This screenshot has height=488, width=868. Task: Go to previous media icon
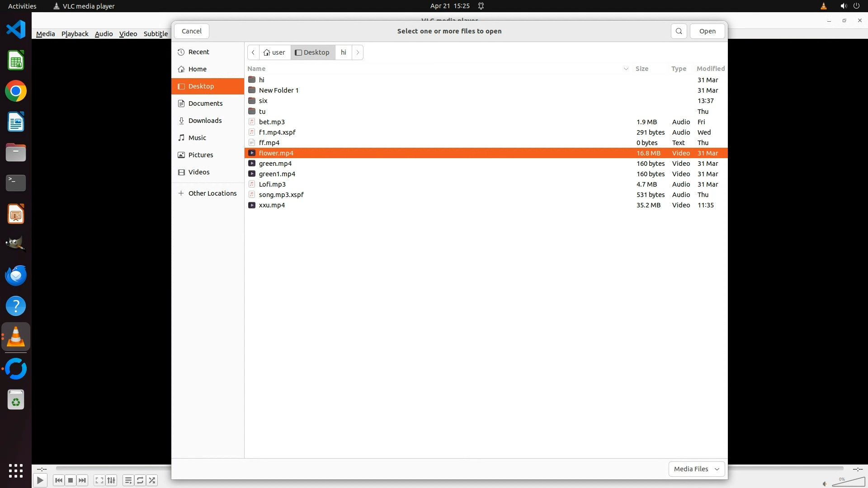58,480
